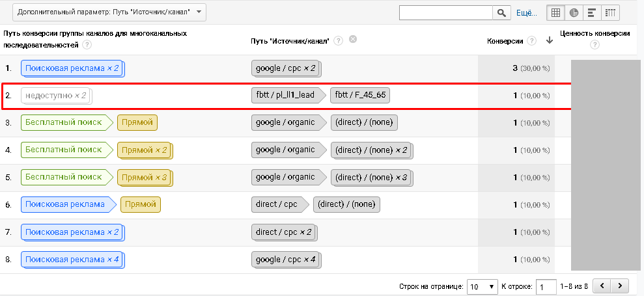Image resolution: width=644 pixels, height=296 pixels.
Task: Open Дополнительный параметр dropdown
Action: tap(109, 12)
